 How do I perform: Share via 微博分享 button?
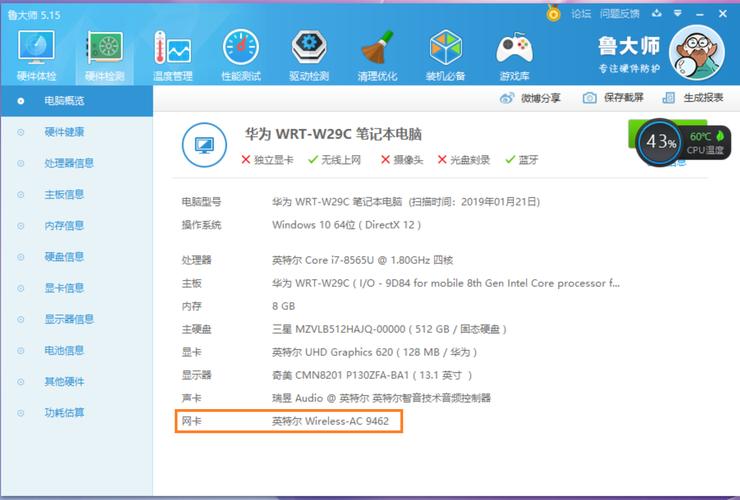click(530, 98)
